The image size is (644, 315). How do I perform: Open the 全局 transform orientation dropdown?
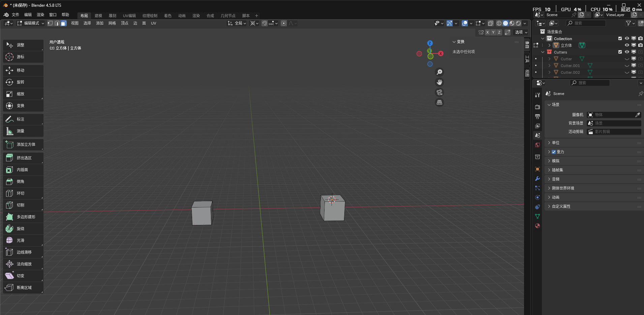237,23
